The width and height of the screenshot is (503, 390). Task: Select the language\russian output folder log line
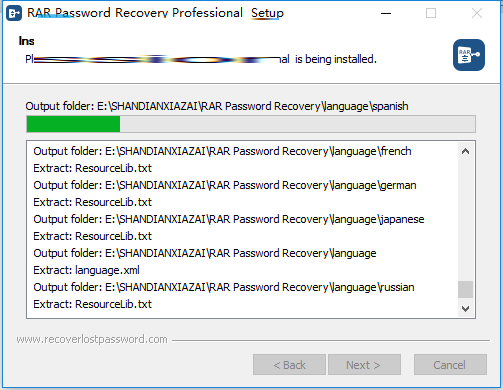click(x=224, y=287)
